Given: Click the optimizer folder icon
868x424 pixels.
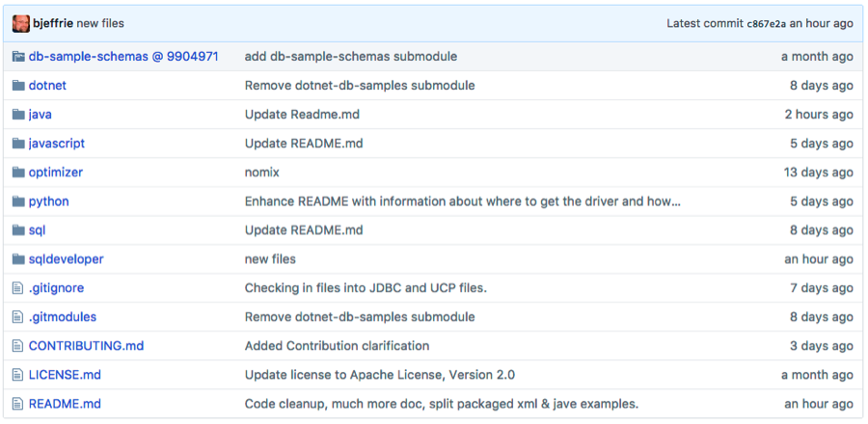Looking at the screenshot, I should tap(17, 172).
